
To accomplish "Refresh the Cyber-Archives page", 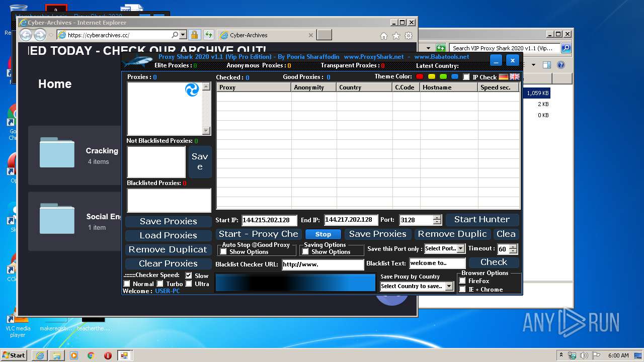I will pos(208,35).
